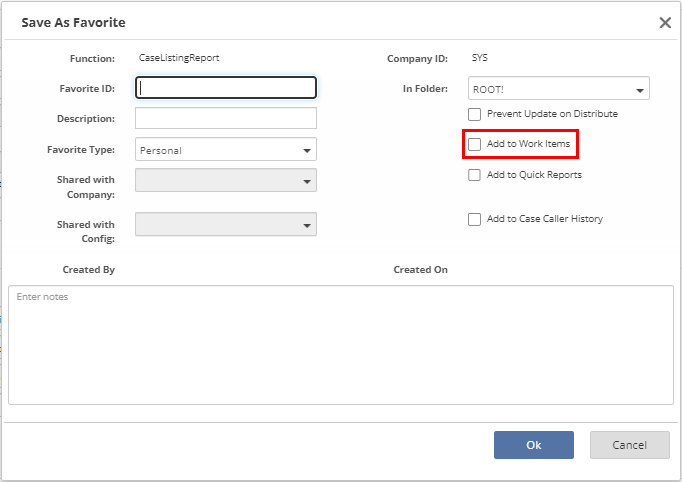Click the Created On label

click(x=420, y=270)
